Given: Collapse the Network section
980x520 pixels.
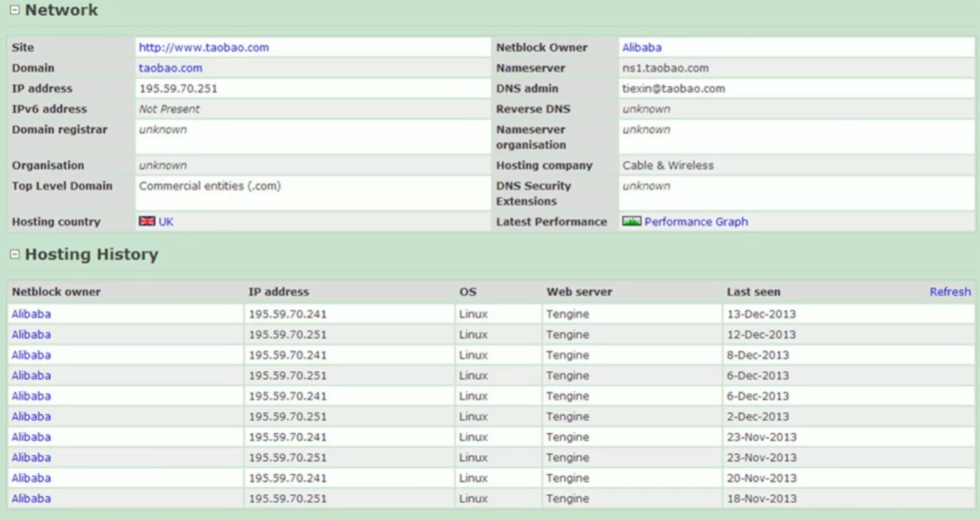Looking at the screenshot, I should (15, 11).
